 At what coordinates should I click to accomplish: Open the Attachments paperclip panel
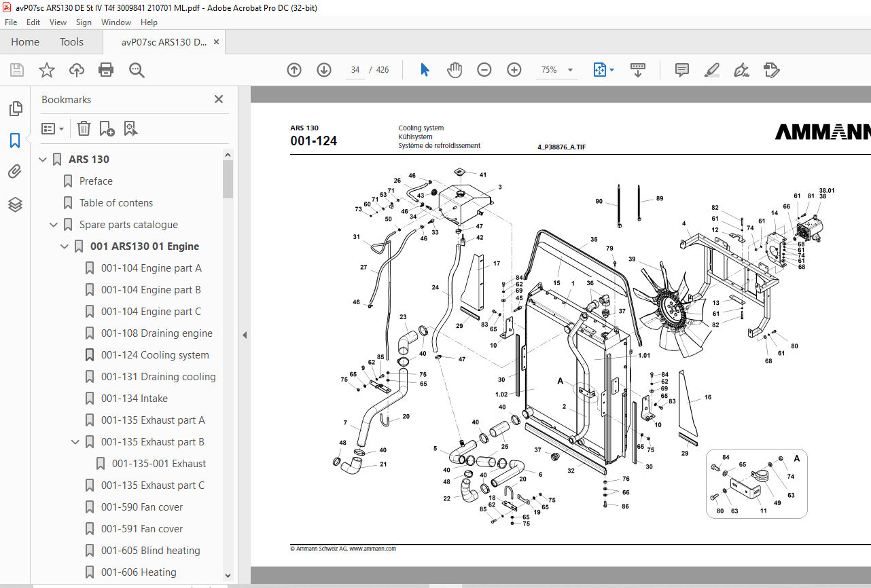[15, 172]
